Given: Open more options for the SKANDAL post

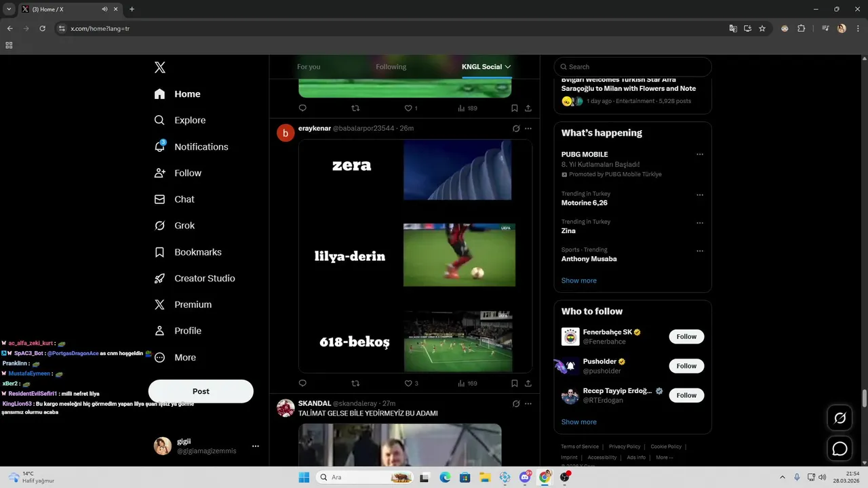Looking at the screenshot, I should click(528, 403).
